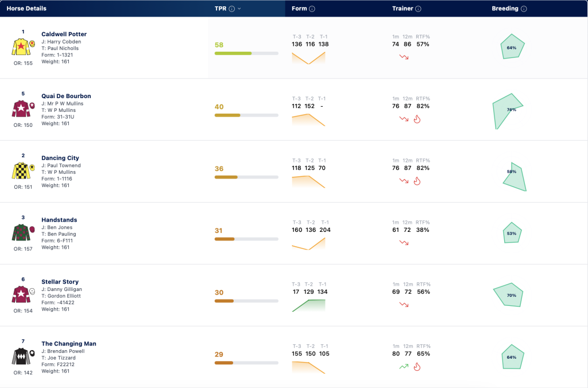Viewport: 588px width, 388px height.
Task: Open the Caldwell Potter horse link
Action: pos(64,34)
